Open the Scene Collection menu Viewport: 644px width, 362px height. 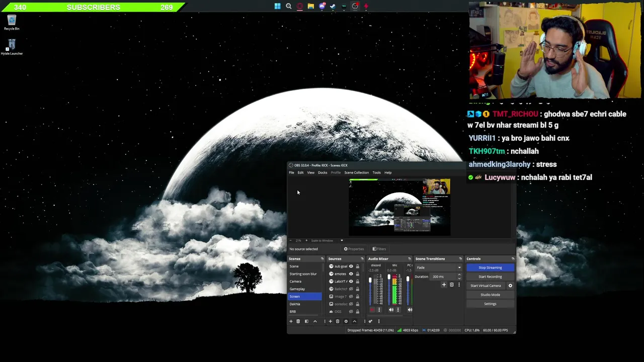(357, 172)
